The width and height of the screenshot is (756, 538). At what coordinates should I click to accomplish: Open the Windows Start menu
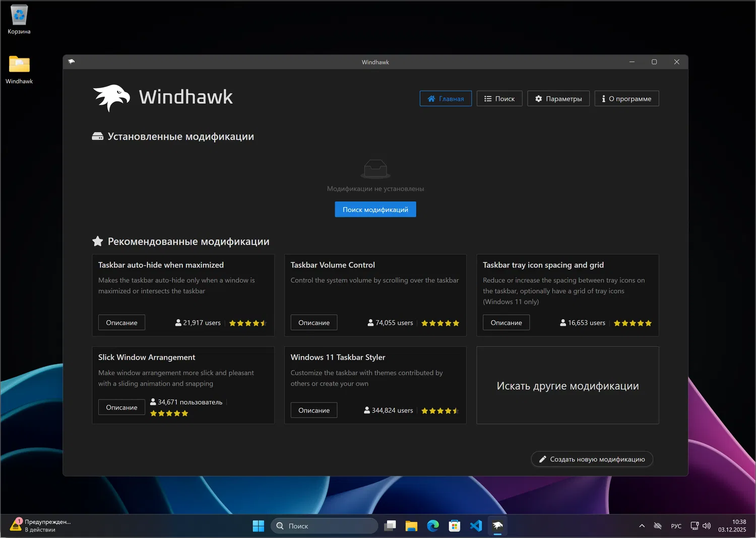click(258, 526)
